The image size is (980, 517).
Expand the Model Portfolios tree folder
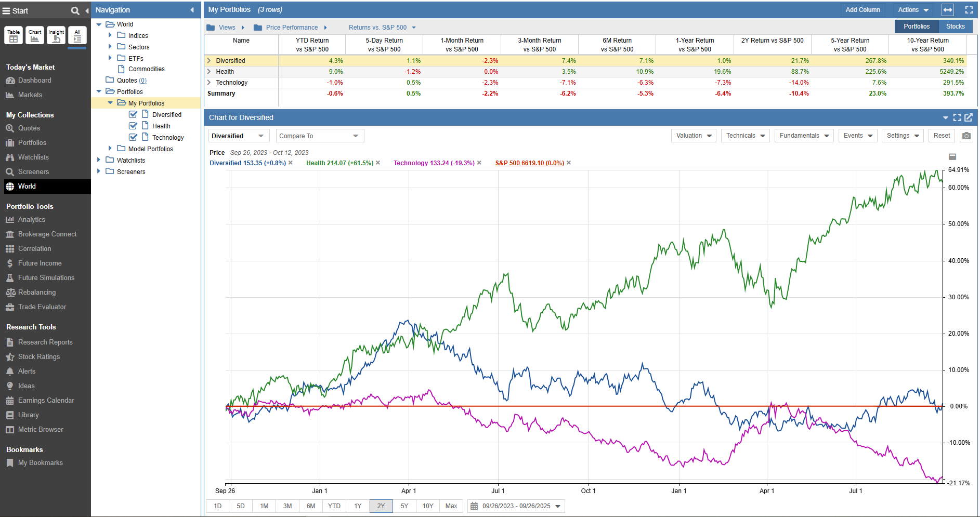pyautogui.click(x=110, y=149)
